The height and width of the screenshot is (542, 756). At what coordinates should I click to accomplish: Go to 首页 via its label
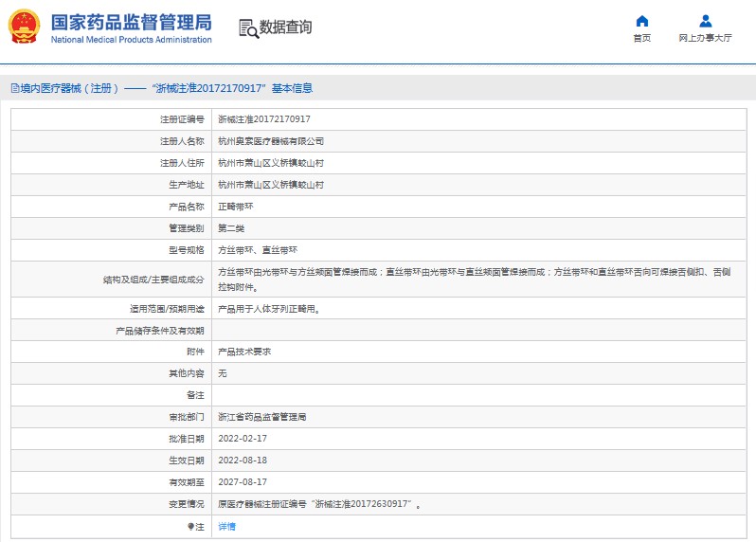click(641, 39)
